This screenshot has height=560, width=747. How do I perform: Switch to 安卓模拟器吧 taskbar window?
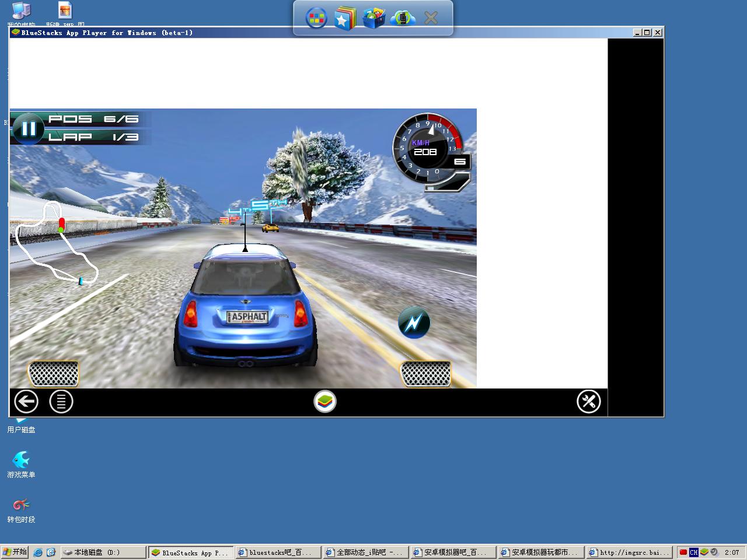pyautogui.click(x=453, y=552)
